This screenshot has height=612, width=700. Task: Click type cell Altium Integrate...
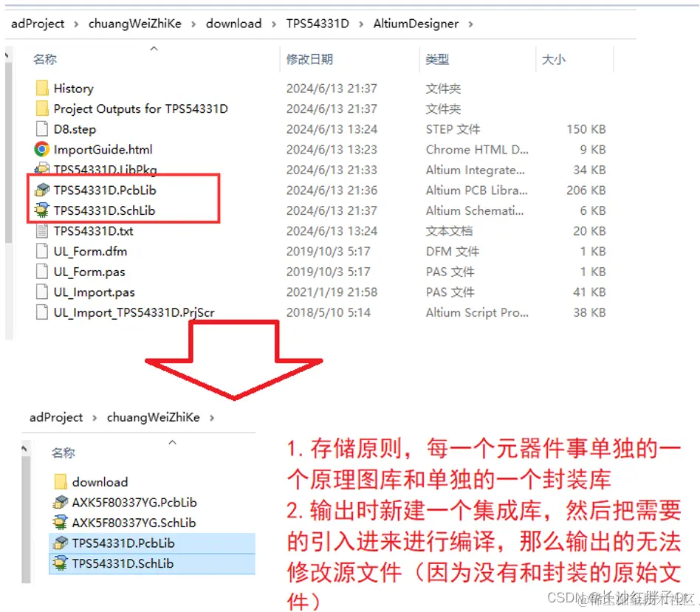[x=475, y=170]
